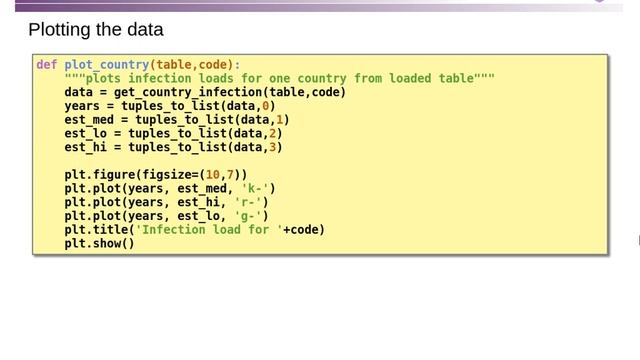Click the 'plt.title('Infection load for '+code)' line
Image resolution: width=640 pixels, height=360 pixels.
point(194,230)
